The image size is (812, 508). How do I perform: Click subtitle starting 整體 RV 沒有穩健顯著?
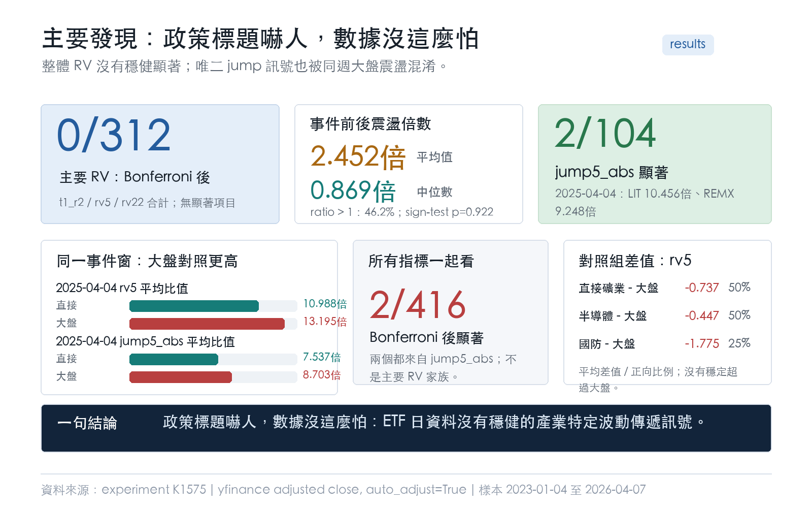245,66
